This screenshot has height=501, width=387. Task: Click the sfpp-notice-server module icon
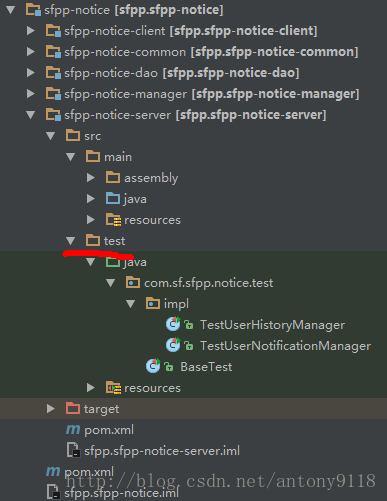53,115
